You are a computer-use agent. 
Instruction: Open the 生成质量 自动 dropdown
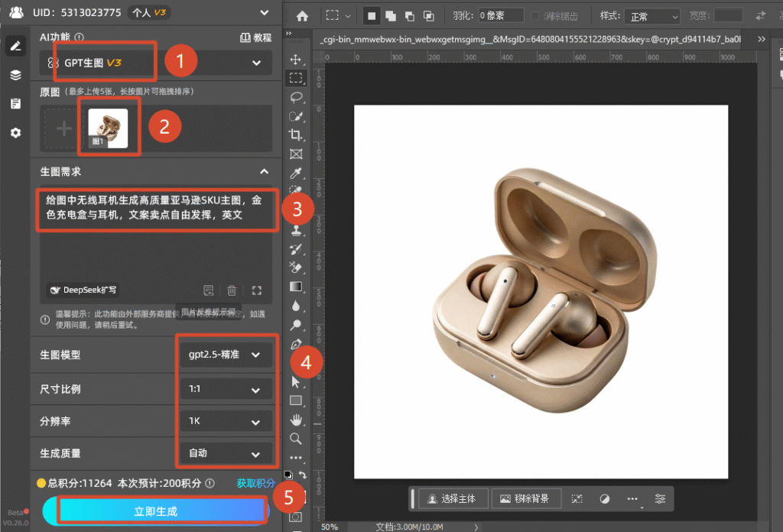click(226, 453)
